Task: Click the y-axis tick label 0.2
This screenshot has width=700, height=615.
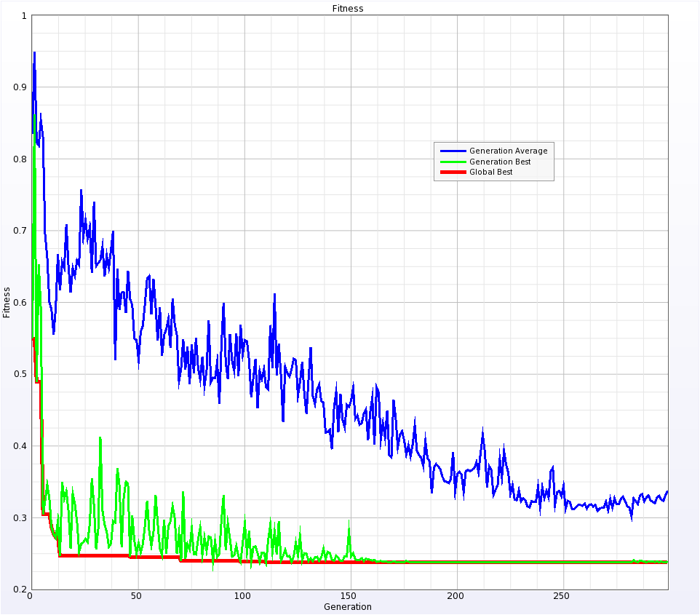Action: point(20,589)
